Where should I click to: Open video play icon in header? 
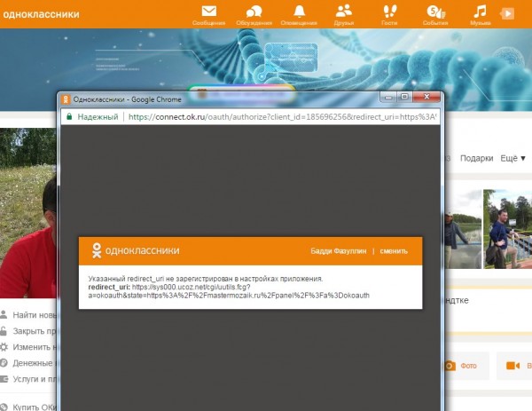(507, 13)
